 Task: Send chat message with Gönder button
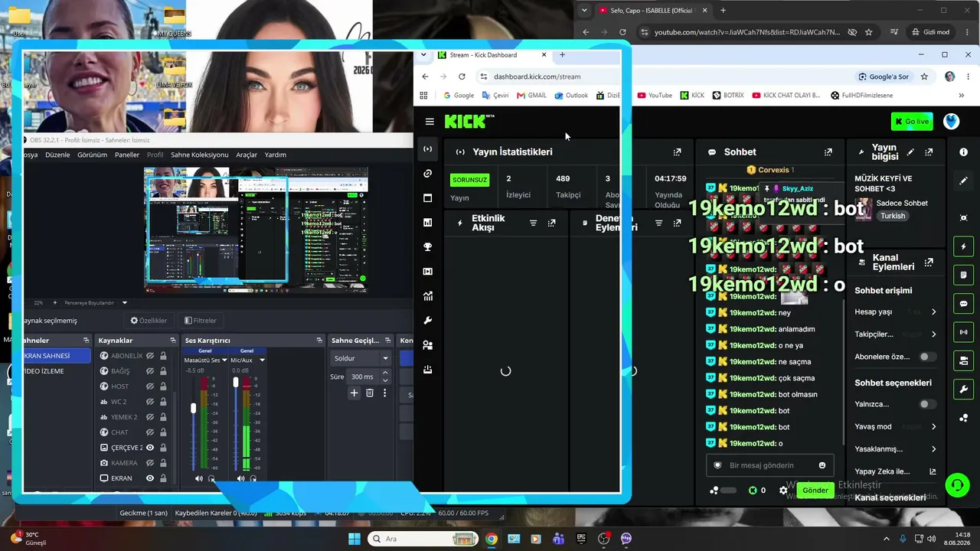[815, 491]
